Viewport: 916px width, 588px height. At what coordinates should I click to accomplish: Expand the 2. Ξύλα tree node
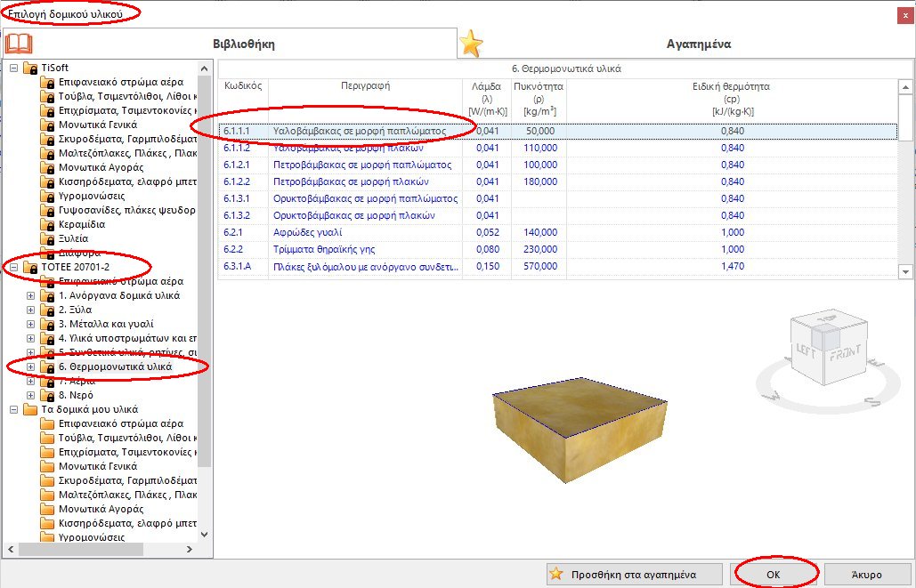coord(30,309)
